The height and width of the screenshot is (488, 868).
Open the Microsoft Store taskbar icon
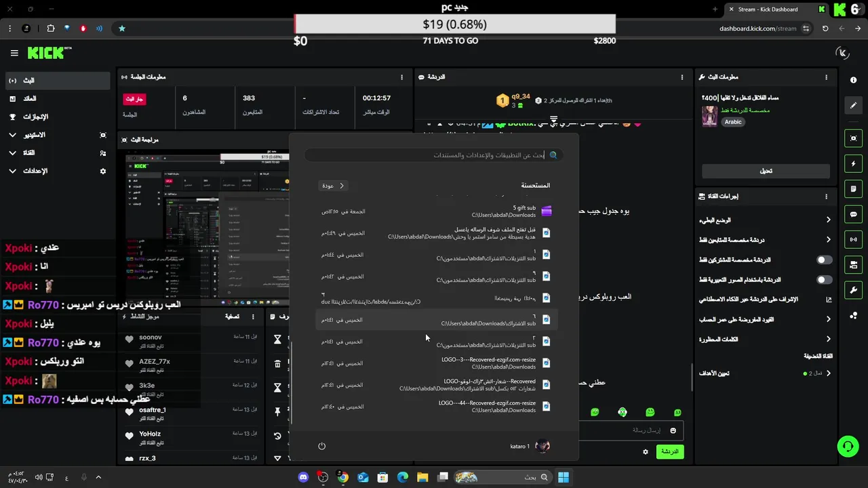[382, 477]
